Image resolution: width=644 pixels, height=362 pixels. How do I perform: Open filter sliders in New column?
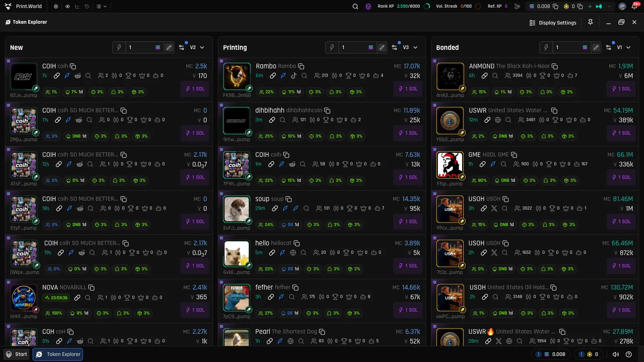182,47
